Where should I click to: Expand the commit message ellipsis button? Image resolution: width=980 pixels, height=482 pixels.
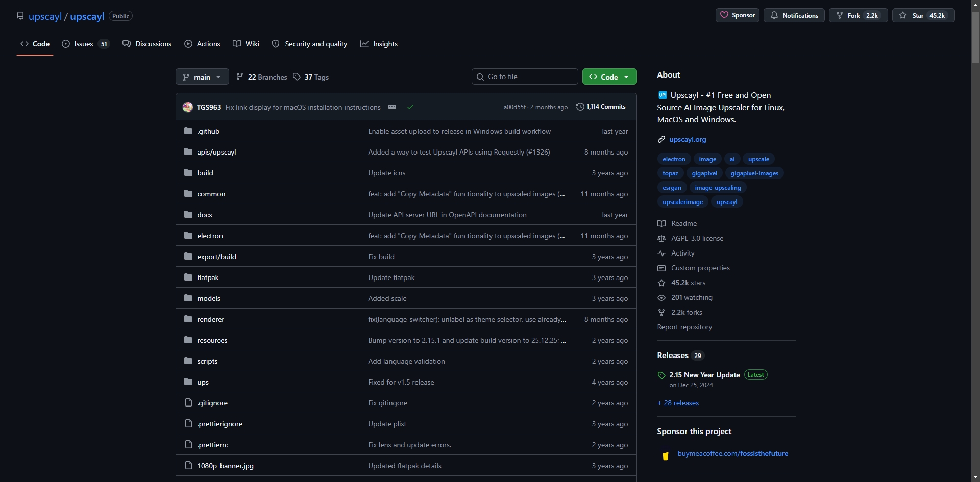(392, 107)
